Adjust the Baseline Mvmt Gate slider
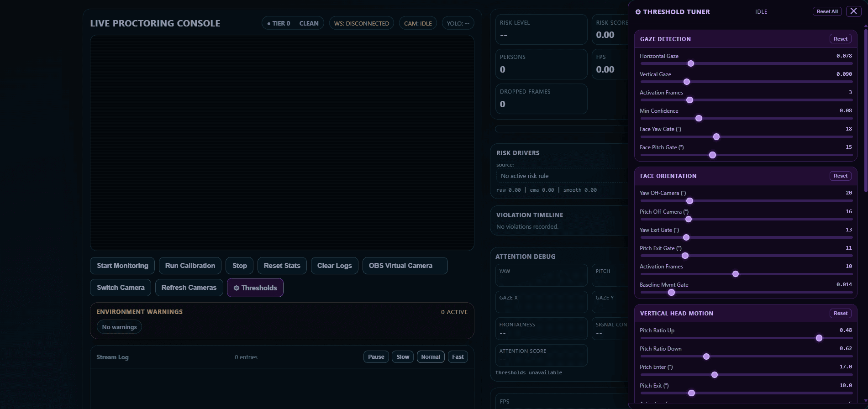The height and width of the screenshot is (409, 868). (747, 292)
